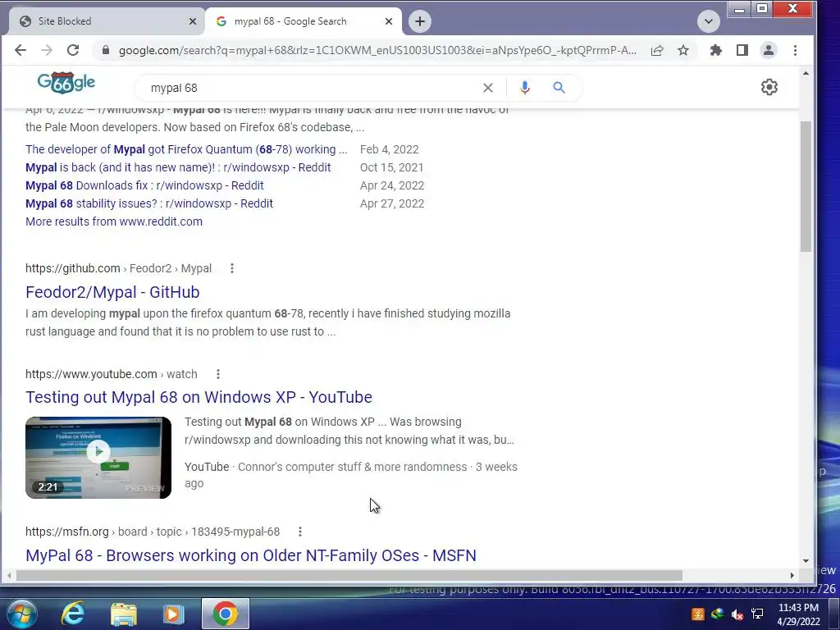This screenshot has width=840, height=630.
Task: Click the browser back arrow
Action: 21,50
